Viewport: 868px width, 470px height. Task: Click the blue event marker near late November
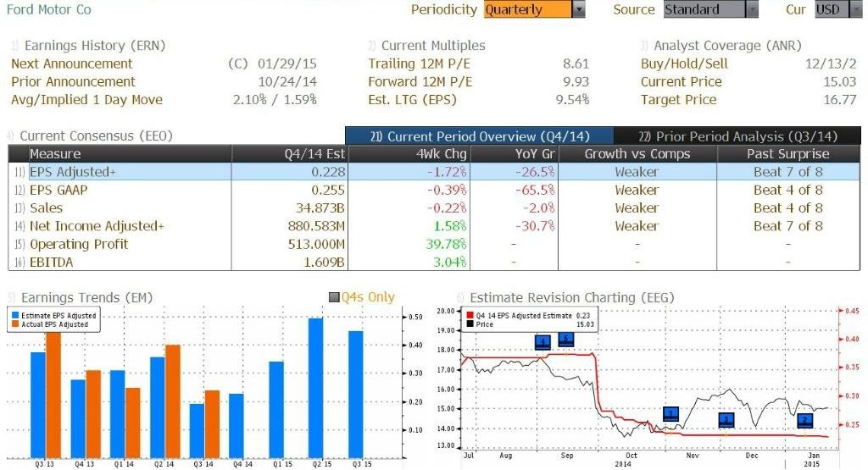point(726,420)
